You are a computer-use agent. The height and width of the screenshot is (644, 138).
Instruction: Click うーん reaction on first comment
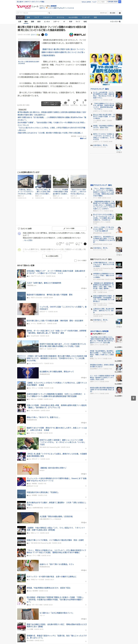point(77,244)
